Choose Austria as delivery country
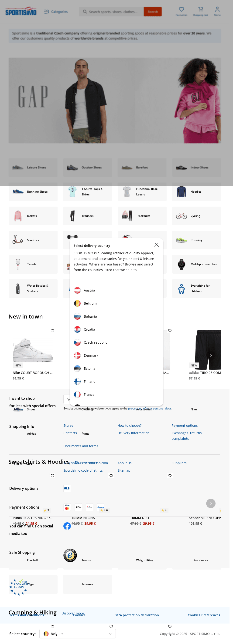The height and width of the screenshot is (644, 233). click(x=115, y=290)
